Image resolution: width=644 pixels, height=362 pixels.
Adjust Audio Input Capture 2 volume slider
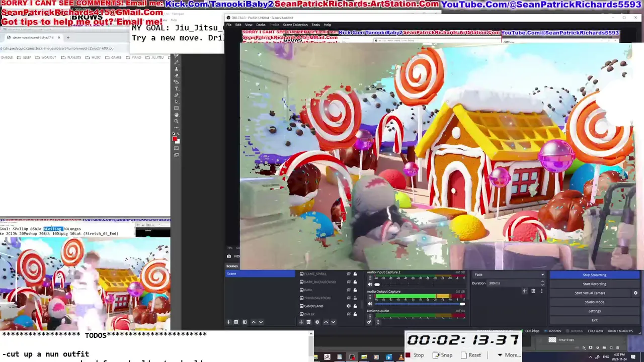tap(420, 285)
